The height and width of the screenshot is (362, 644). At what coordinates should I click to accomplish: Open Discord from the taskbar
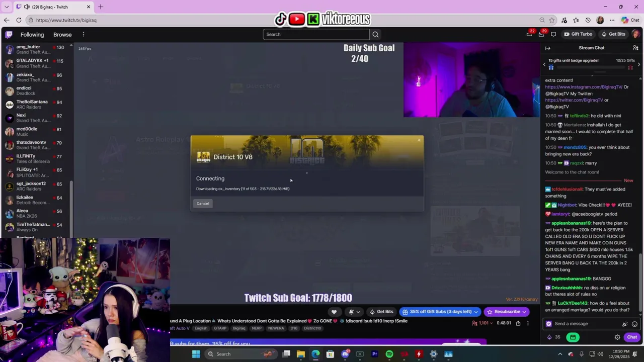tap(345, 354)
